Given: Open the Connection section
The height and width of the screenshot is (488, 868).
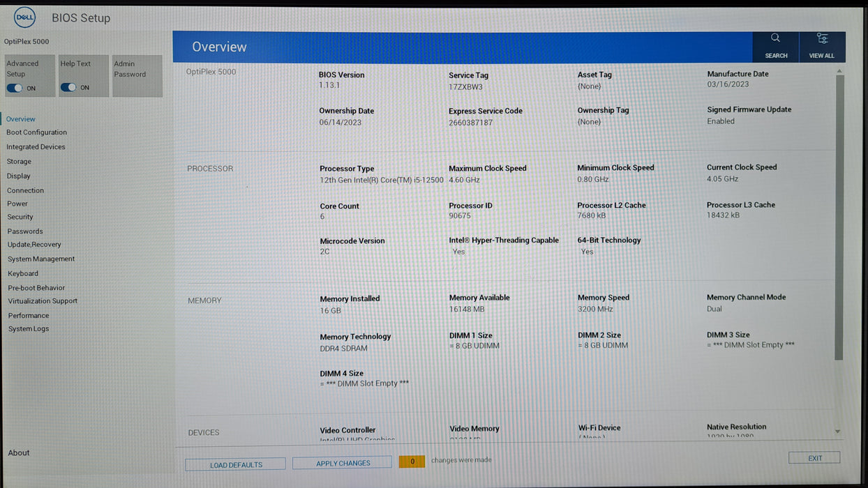Looking at the screenshot, I should tap(26, 190).
